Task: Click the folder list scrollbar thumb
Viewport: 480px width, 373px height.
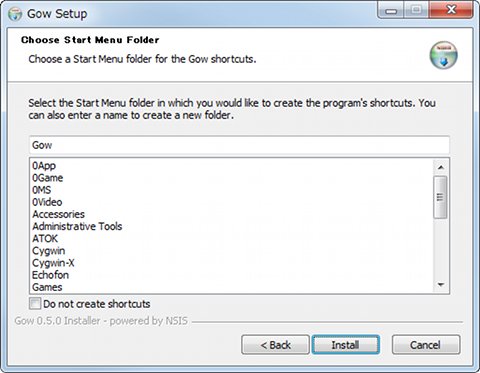Action: pos(440,197)
